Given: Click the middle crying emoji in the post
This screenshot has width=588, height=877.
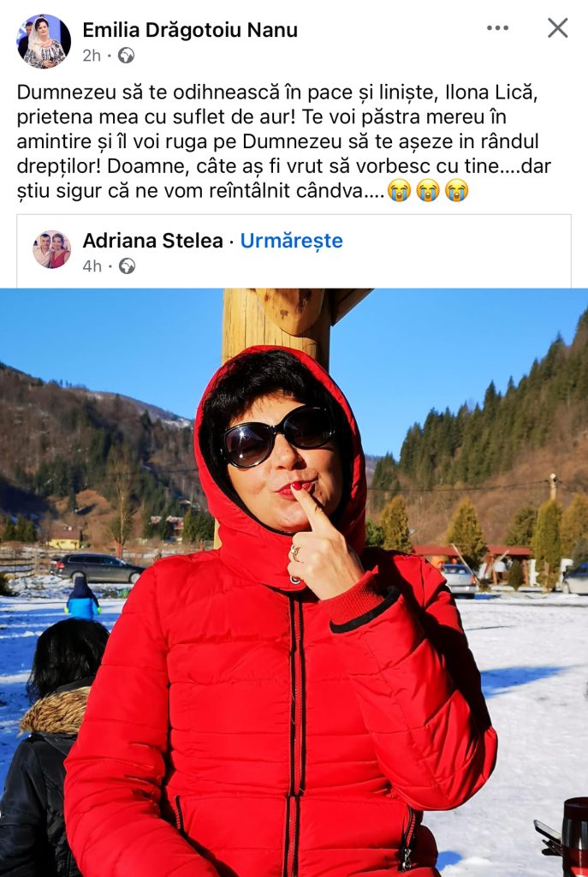Looking at the screenshot, I should pyautogui.click(x=428, y=191).
